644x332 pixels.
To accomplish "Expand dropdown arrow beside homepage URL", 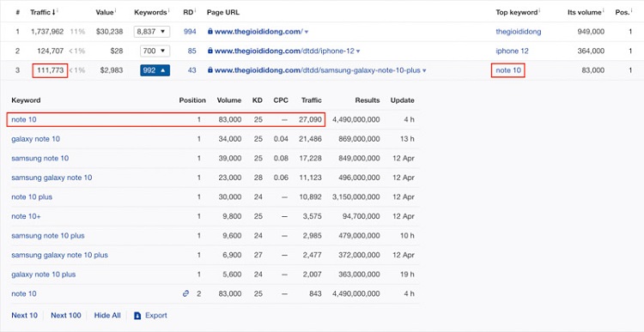I will tap(307, 32).
